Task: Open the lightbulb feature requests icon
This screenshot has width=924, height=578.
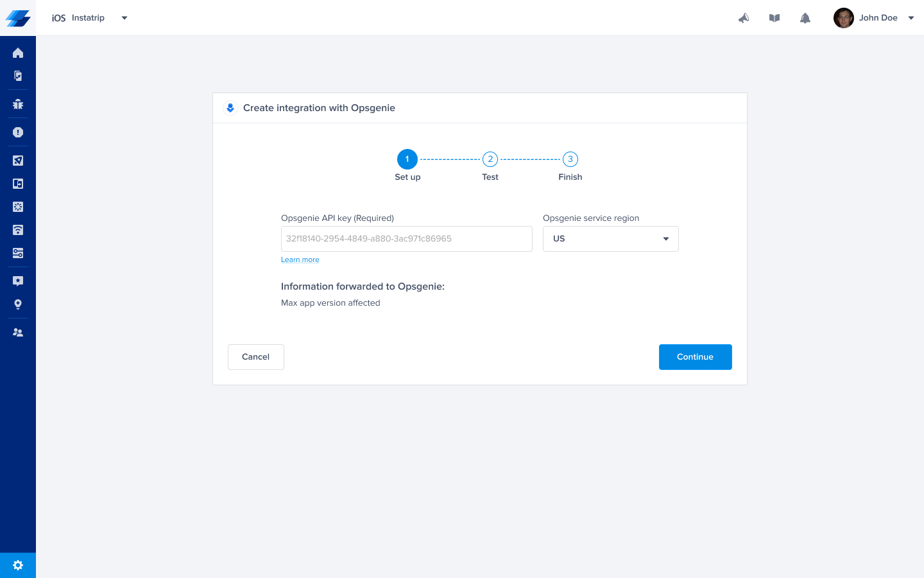Action: pyautogui.click(x=18, y=304)
